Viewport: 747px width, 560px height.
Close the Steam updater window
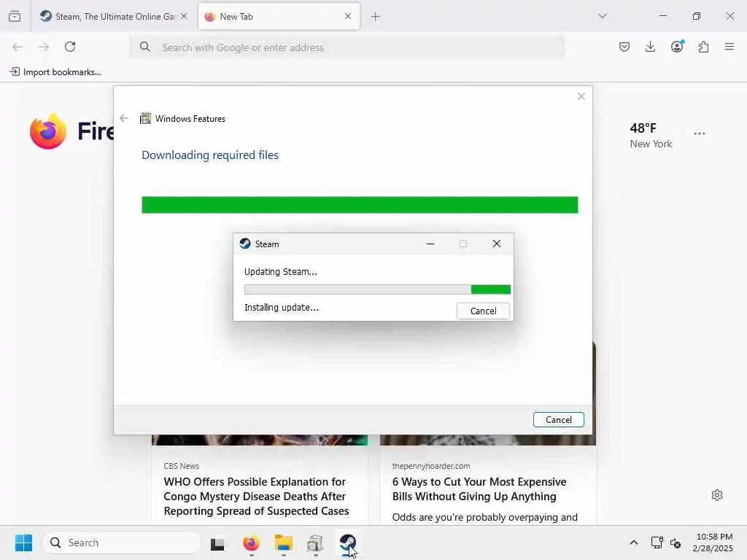(x=496, y=244)
